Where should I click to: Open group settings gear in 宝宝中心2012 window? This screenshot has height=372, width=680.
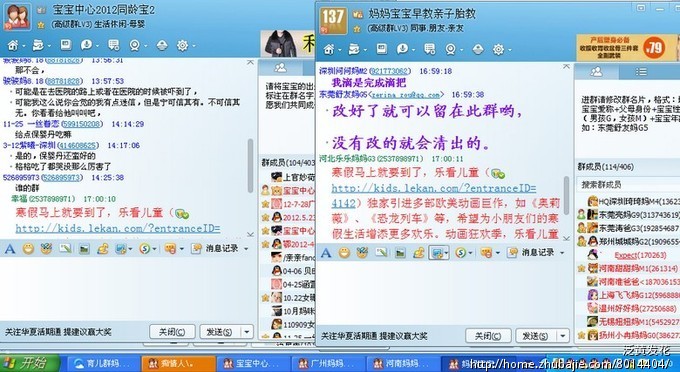coord(183,45)
